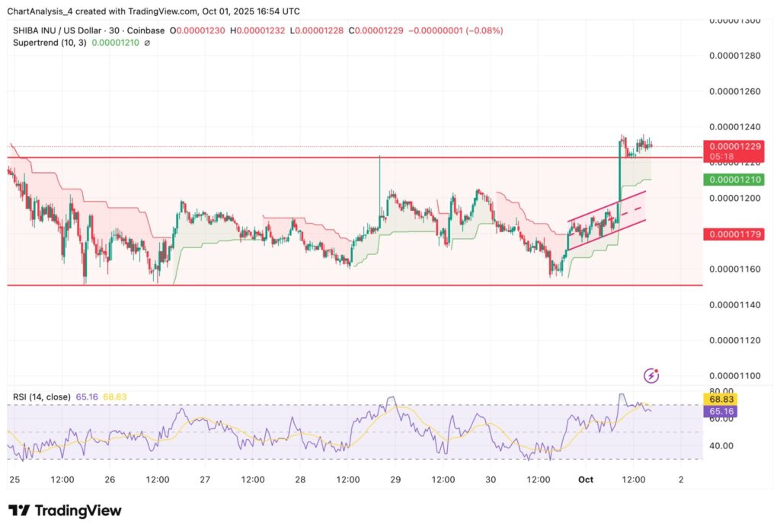780x532 pixels.
Task: Click the green Supertrend value 0.00001210 in legend
Action: tap(116, 43)
